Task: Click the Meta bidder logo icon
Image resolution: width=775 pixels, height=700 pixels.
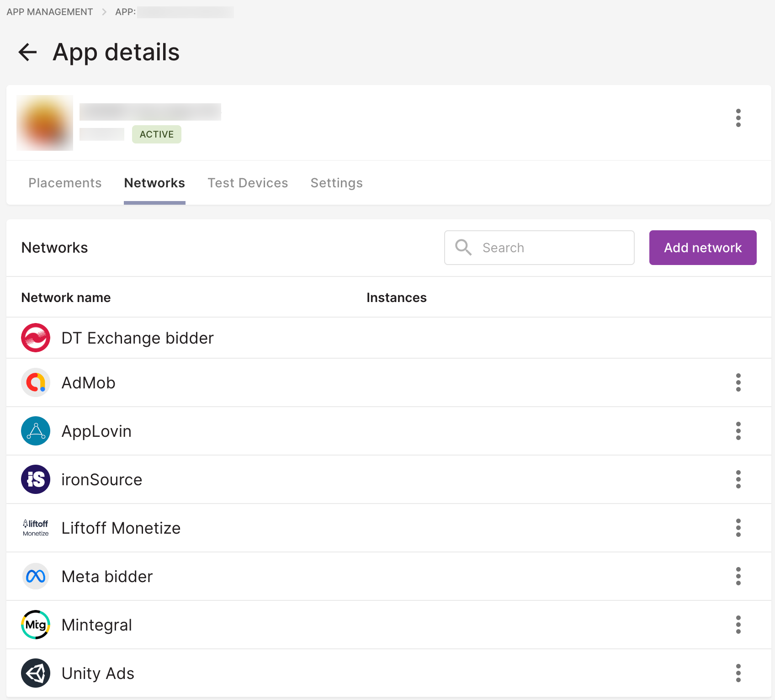Action: click(36, 576)
